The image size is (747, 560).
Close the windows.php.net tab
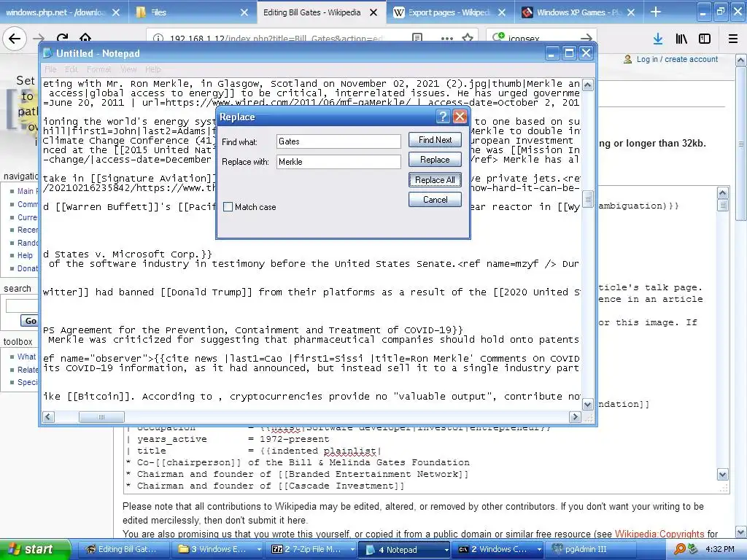point(116,12)
